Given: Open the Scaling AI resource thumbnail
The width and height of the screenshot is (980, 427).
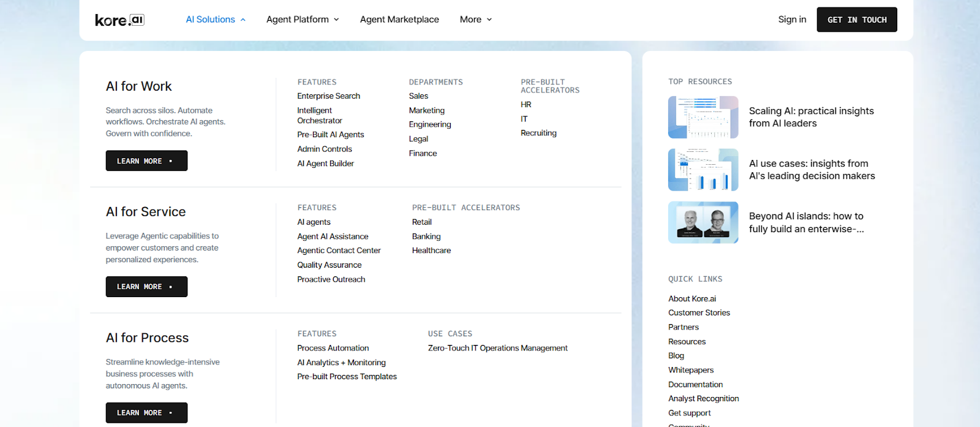Looking at the screenshot, I should (703, 117).
